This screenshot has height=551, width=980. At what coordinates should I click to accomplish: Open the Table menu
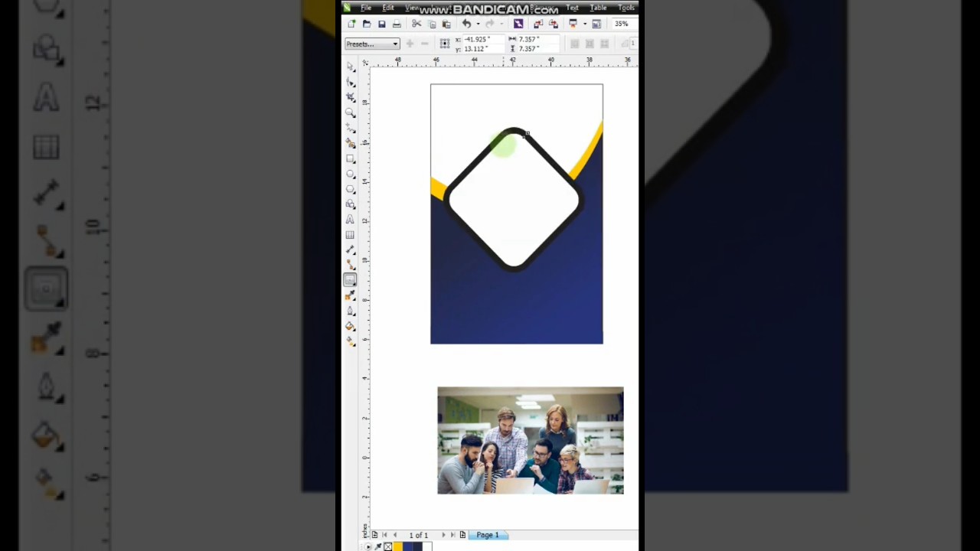pos(598,8)
